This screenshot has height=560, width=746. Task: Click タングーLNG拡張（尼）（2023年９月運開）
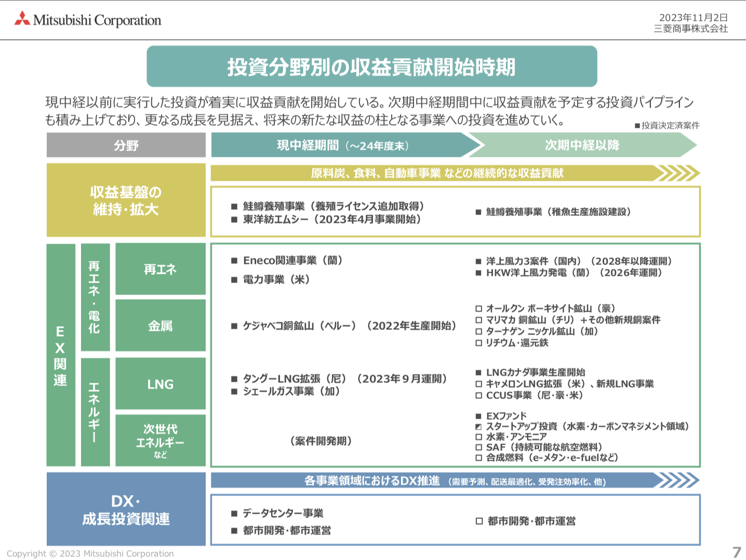(x=345, y=379)
